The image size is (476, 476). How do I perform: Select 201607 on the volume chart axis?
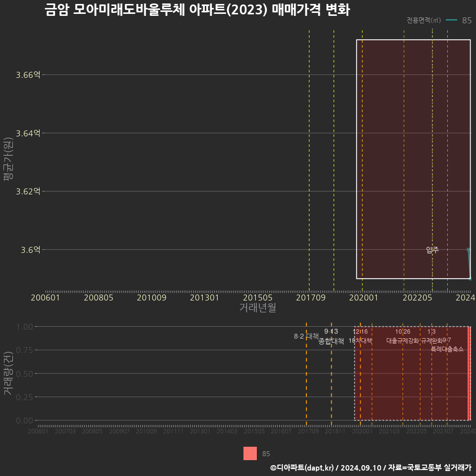pos(281,431)
